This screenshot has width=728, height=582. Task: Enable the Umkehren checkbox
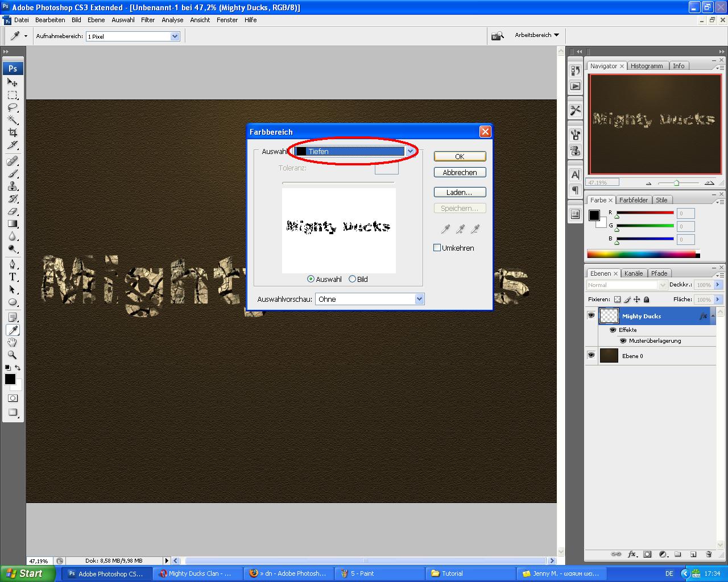pos(437,248)
